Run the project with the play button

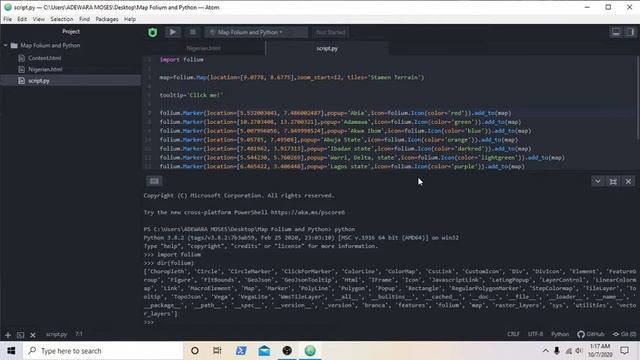(x=173, y=32)
